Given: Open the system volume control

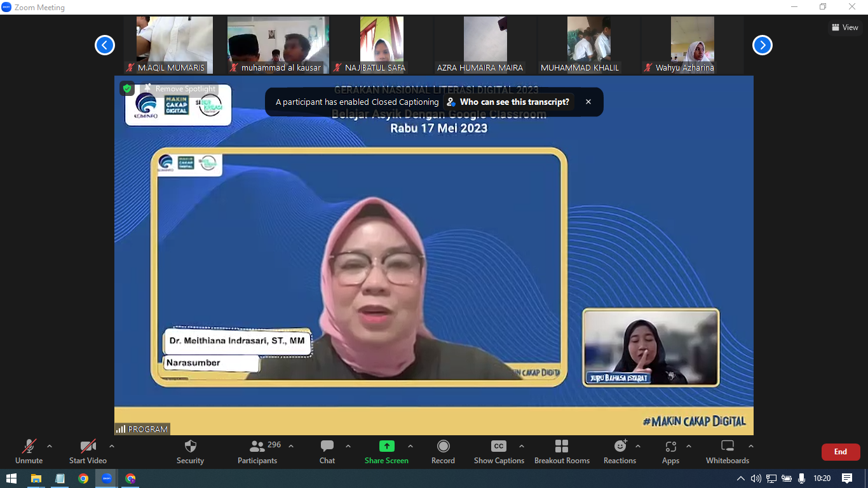Looking at the screenshot, I should (756, 478).
